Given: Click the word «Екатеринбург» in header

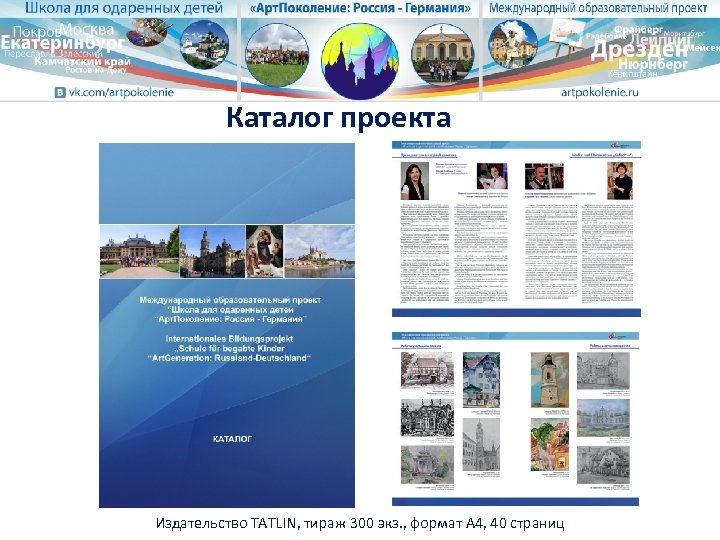Looking at the screenshot, I should [63, 43].
